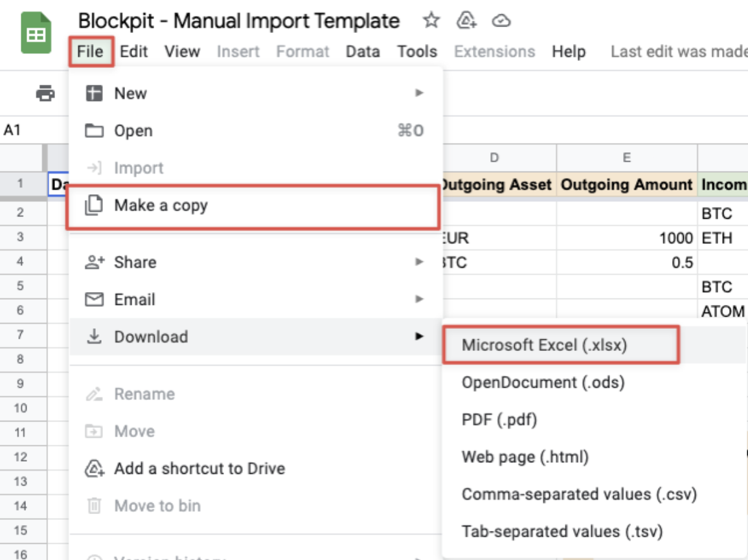Select column D header
The height and width of the screenshot is (560, 748).
click(x=499, y=158)
